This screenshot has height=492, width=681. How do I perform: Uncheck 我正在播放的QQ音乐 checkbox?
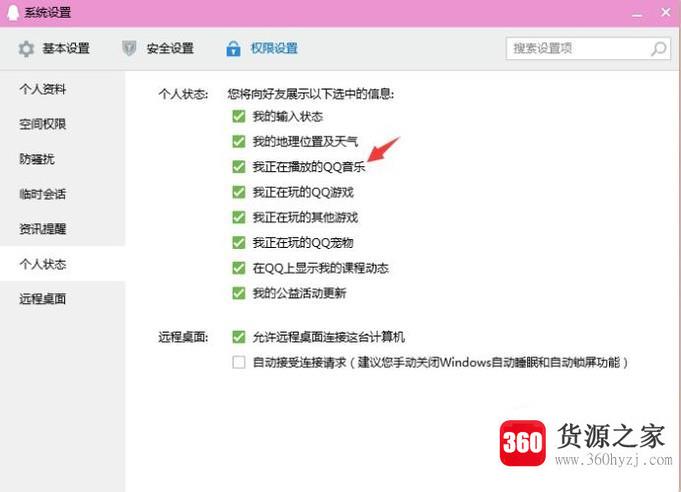point(239,167)
